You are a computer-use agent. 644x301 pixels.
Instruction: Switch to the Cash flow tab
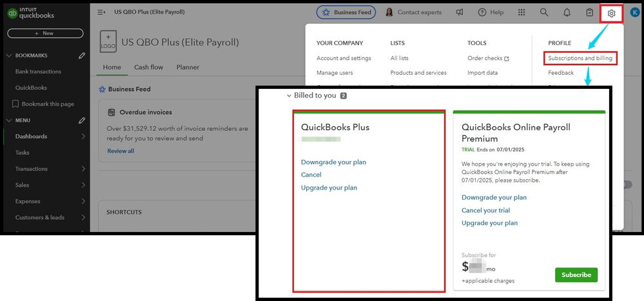click(149, 67)
